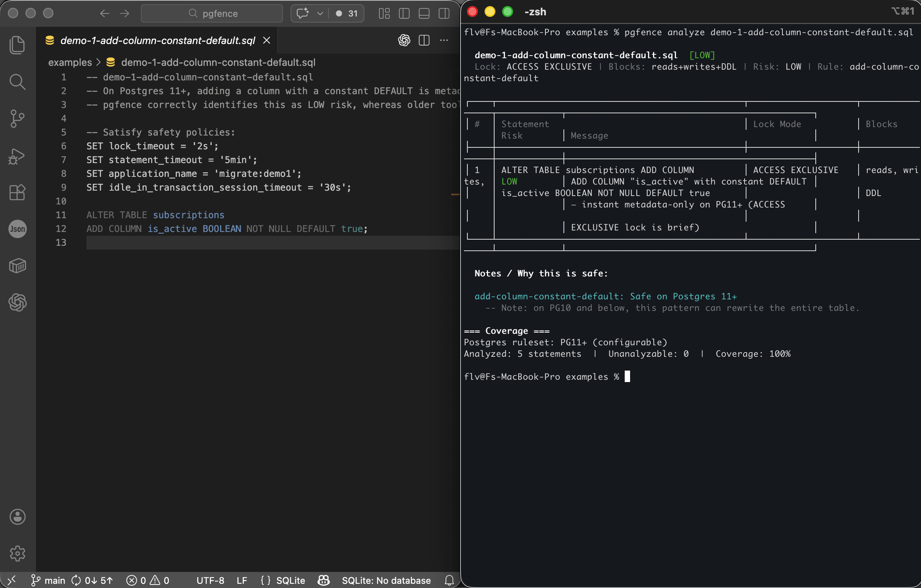Viewport: 921px width, 588px height.
Task: Open the customize layout control
Action: pyautogui.click(x=384, y=13)
